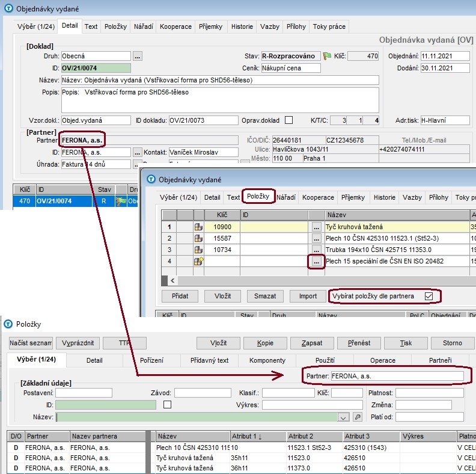Click the Kontakt field Vaníček Miroslav
476x474 pixels.
pyautogui.click(x=203, y=152)
